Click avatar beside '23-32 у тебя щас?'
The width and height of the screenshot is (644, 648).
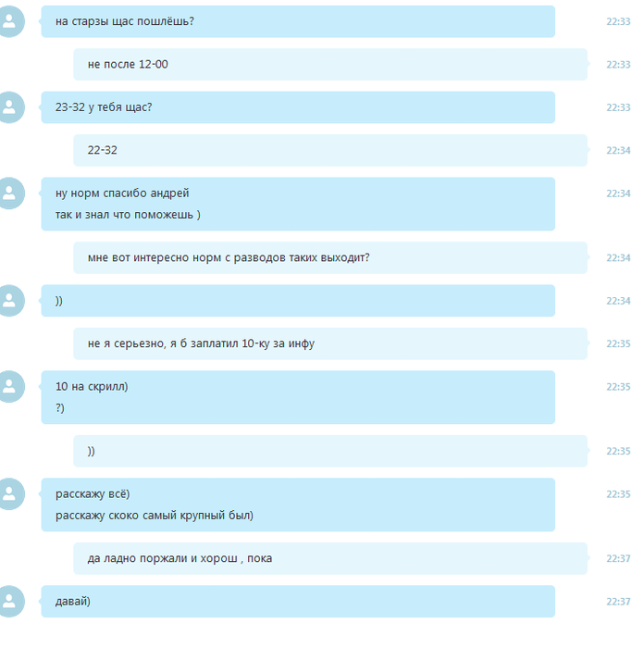tap(10, 107)
